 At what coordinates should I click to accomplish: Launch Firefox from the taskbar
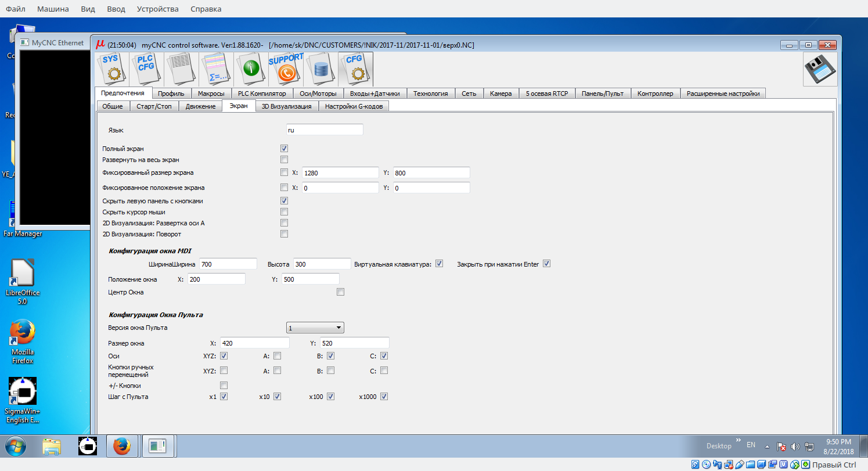coord(121,446)
